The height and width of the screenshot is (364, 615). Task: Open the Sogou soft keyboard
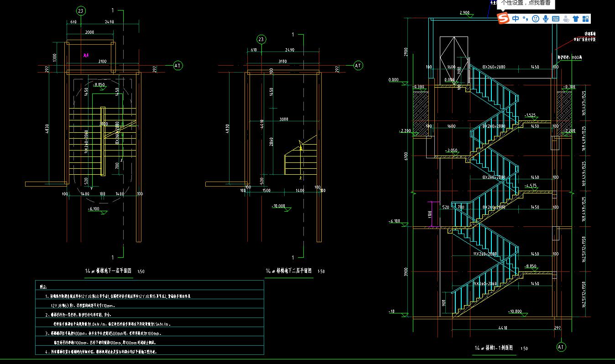pos(556,19)
